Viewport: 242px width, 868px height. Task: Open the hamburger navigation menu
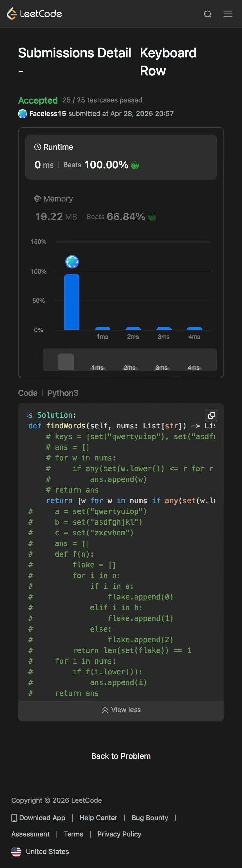point(228,14)
